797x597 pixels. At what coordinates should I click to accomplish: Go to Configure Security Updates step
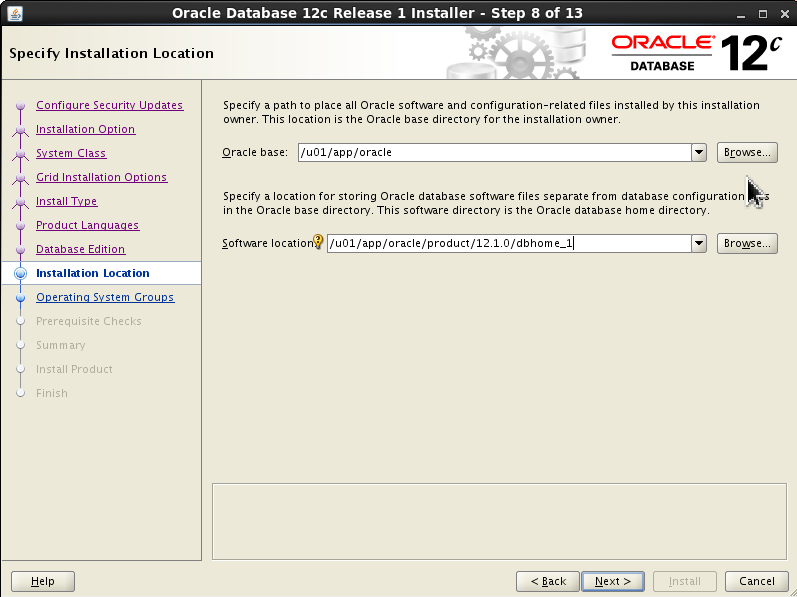[x=109, y=105]
